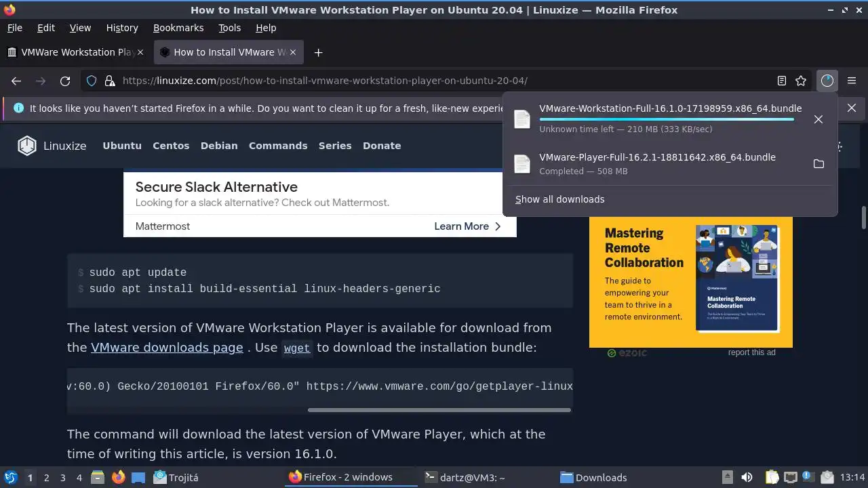Open the Tools menu

coord(230,28)
